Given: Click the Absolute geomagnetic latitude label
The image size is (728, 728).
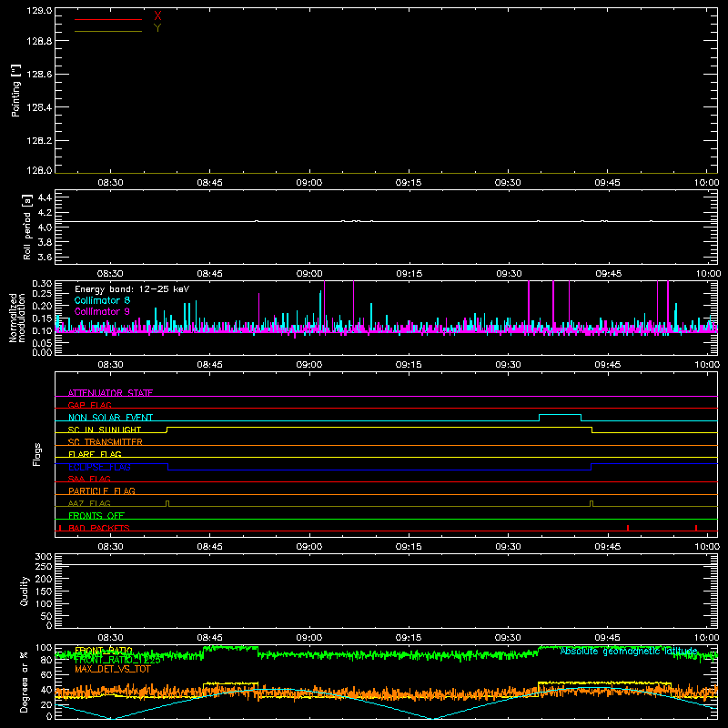Looking at the screenshot, I should pyautogui.click(x=629, y=651).
